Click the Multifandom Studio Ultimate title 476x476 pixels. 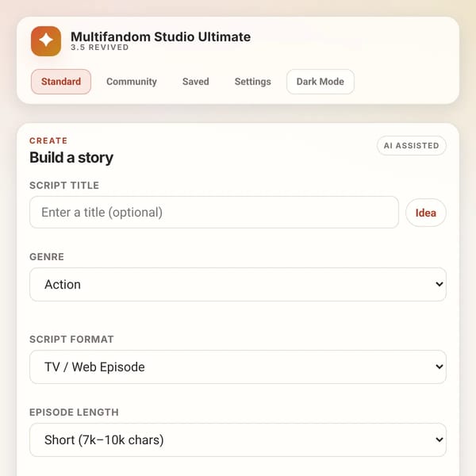point(160,36)
